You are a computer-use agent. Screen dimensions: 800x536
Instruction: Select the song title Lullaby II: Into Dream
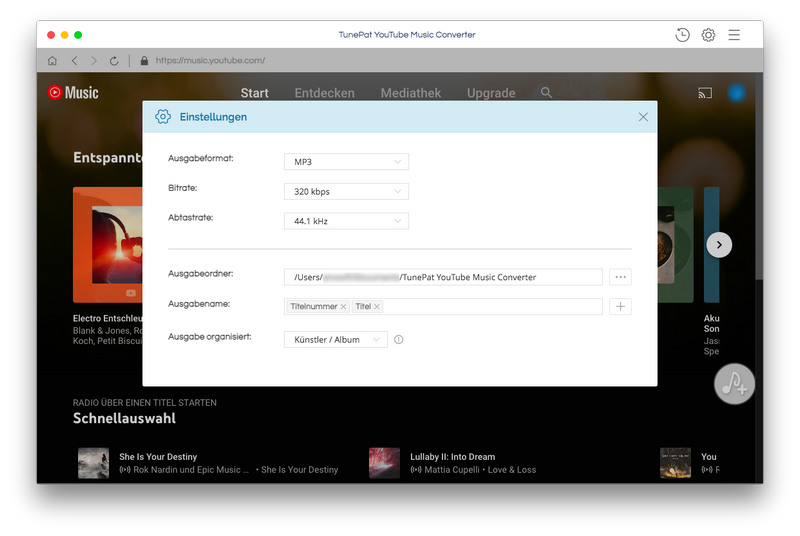(453, 457)
